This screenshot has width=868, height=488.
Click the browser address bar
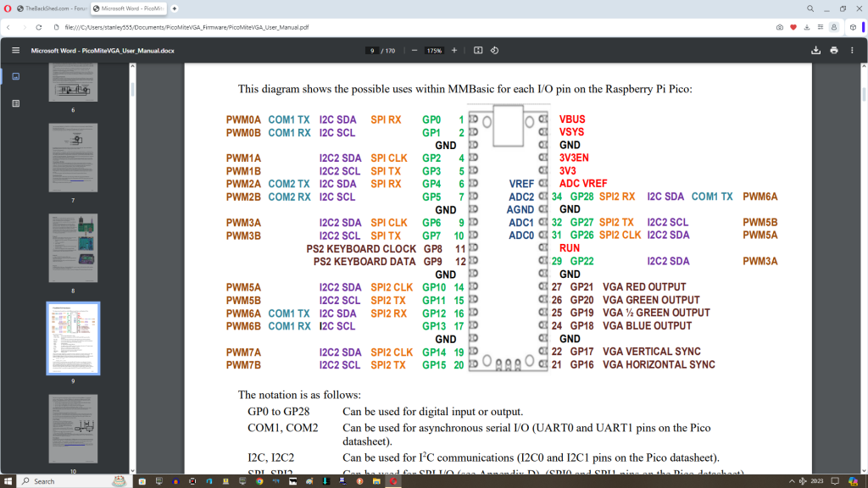tap(339, 27)
